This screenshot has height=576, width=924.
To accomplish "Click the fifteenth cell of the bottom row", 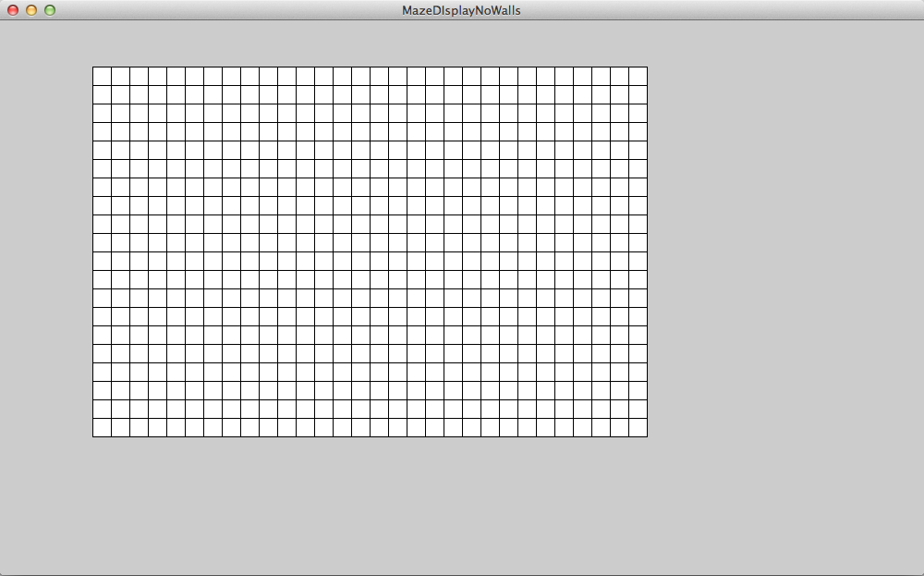I will click(x=360, y=427).
